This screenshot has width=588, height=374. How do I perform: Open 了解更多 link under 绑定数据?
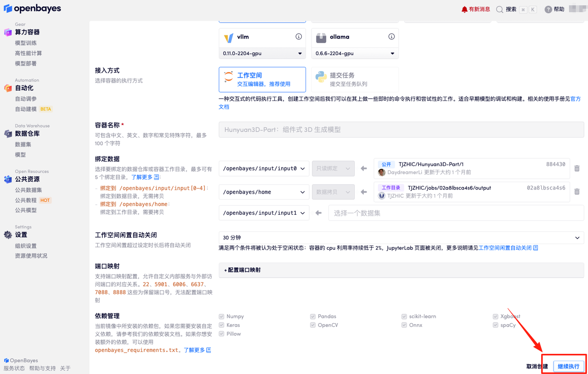point(145,177)
